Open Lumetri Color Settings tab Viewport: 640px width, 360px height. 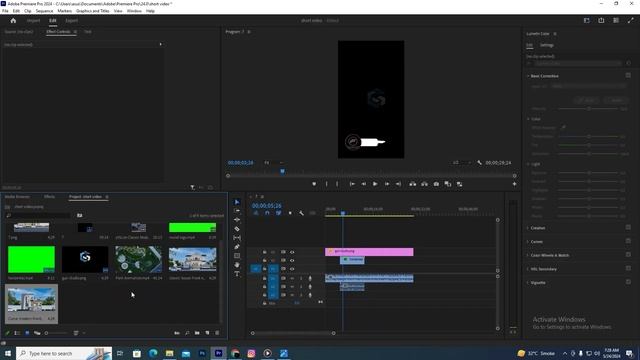coord(547,45)
